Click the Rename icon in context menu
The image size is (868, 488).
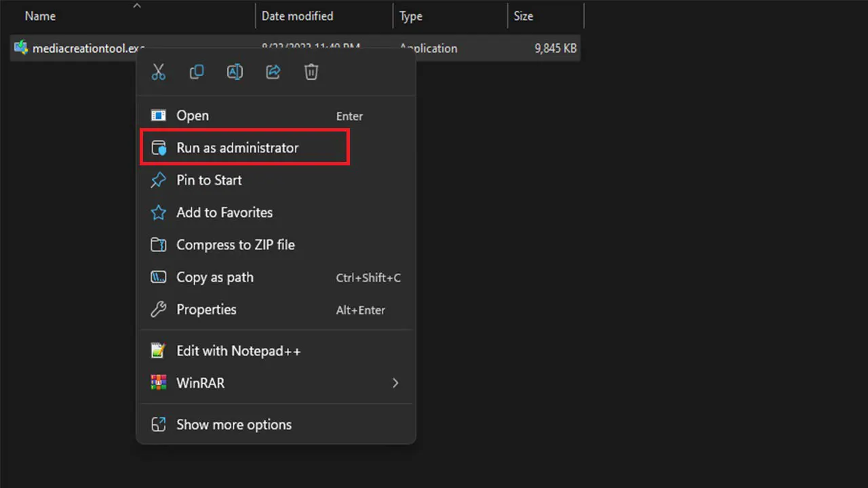click(x=235, y=72)
